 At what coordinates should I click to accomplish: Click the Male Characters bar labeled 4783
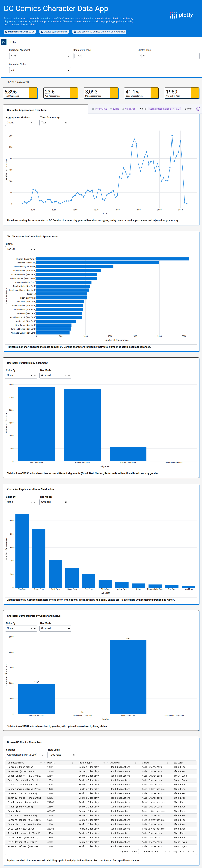[128, 677]
